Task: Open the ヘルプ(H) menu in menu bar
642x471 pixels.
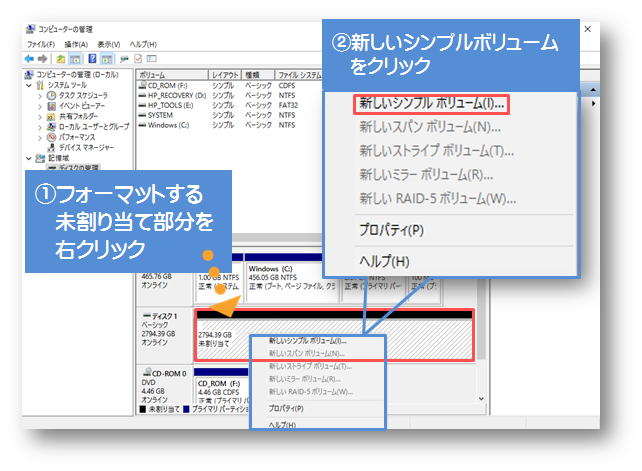Action: tap(143, 44)
